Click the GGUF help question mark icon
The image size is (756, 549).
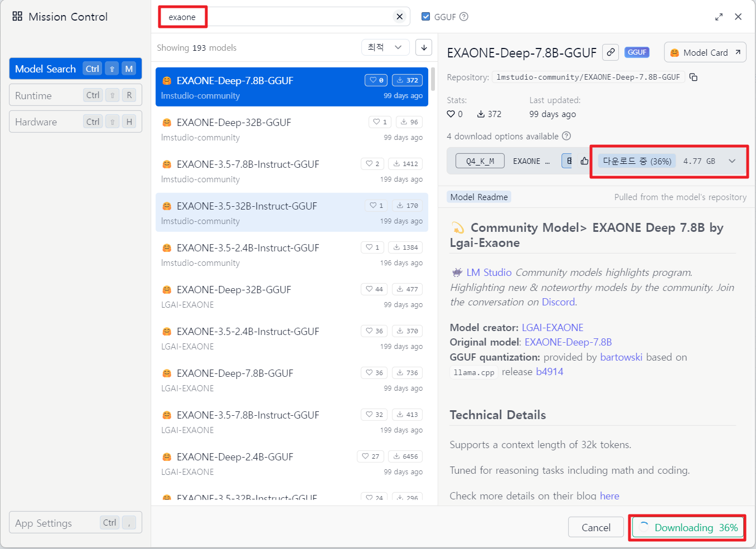tap(464, 17)
